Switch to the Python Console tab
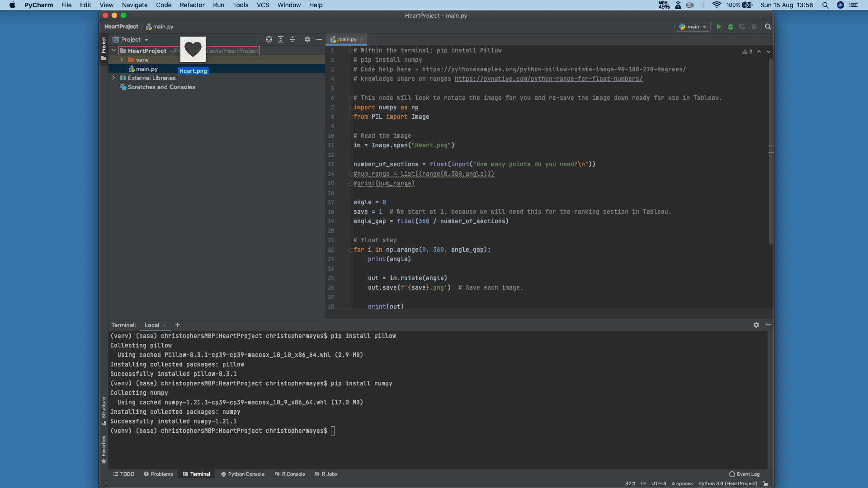The width and height of the screenshot is (868, 488). 242,474
